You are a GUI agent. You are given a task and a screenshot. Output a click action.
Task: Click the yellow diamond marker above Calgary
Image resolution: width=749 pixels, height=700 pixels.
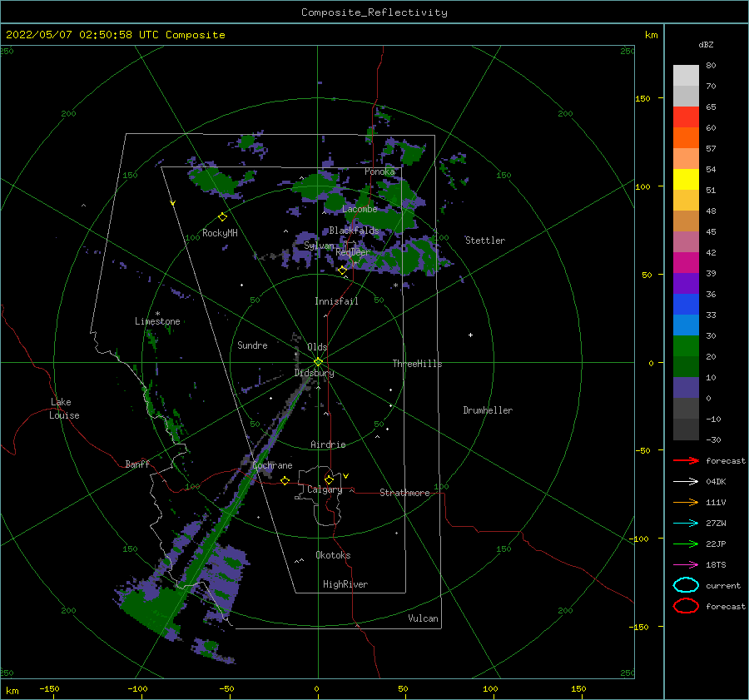[x=329, y=479]
